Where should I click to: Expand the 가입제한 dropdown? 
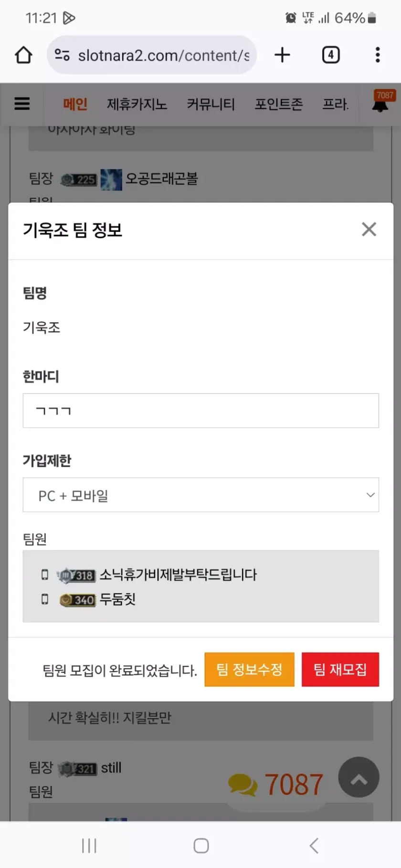point(200,495)
